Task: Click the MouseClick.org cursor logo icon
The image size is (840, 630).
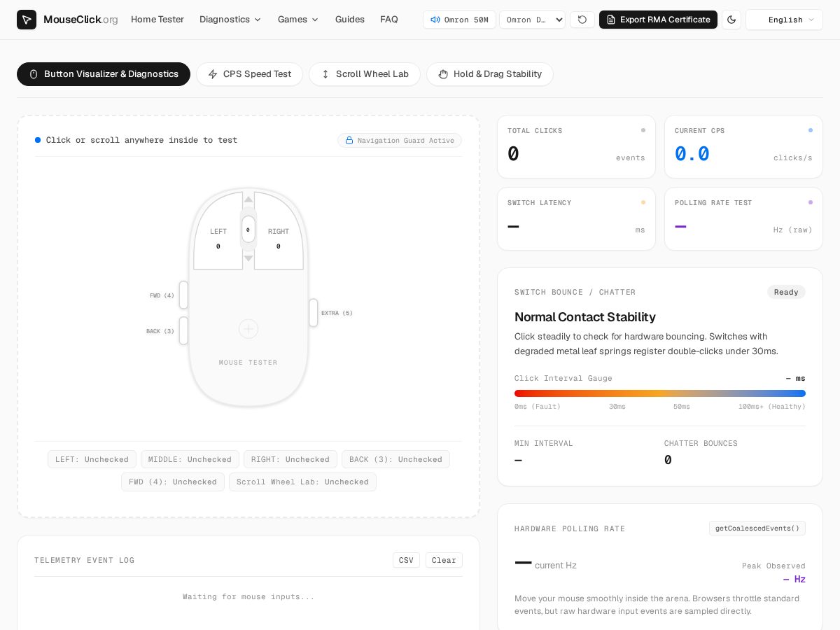Action: (27, 20)
